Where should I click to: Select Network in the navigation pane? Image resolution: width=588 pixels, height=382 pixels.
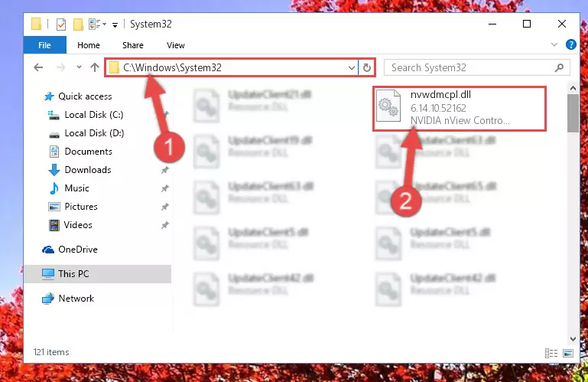click(68, 299)
